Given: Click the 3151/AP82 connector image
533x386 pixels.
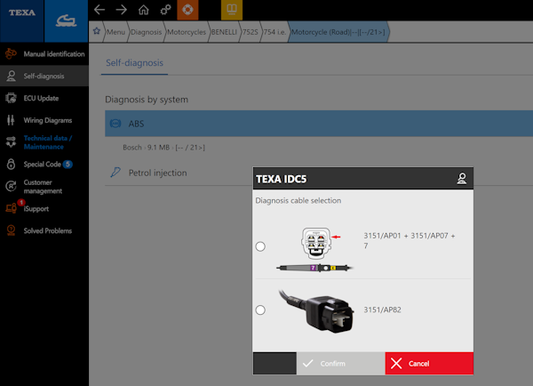Looking at the screenshot, I should [x=317, y=311].
